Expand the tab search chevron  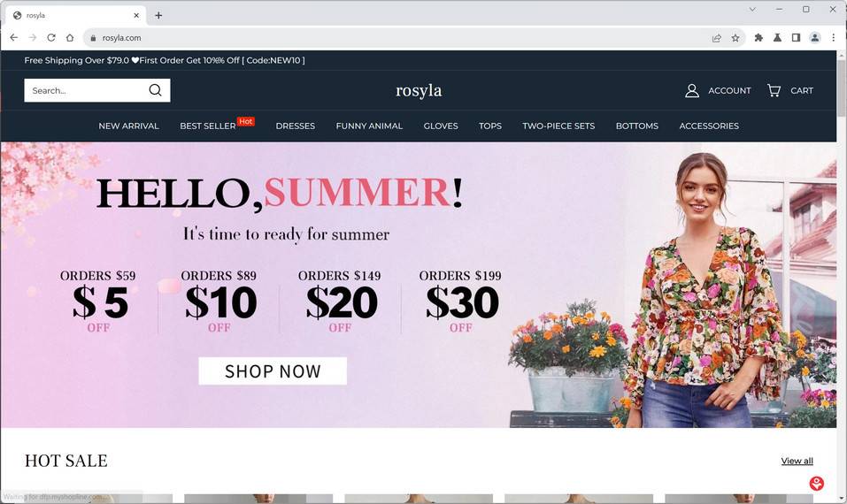752,9
